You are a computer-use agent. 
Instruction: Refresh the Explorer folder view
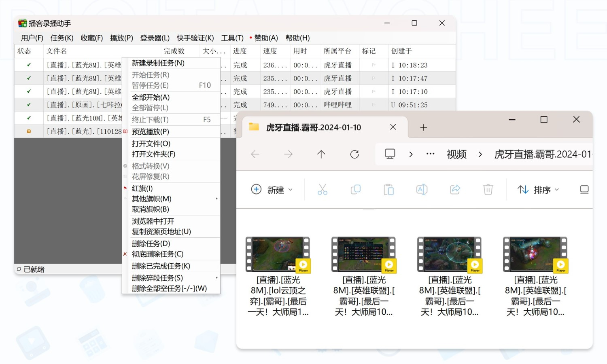coord(354,154)
